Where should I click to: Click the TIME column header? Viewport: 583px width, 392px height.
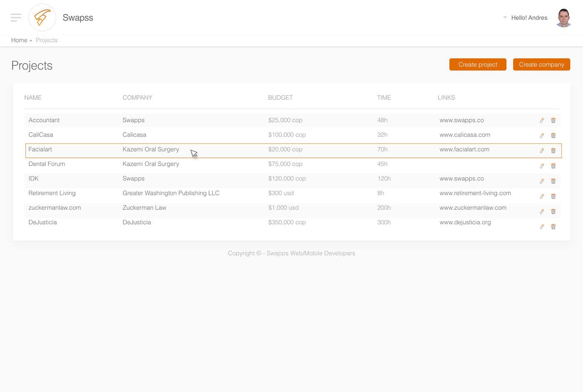point(384,97)
